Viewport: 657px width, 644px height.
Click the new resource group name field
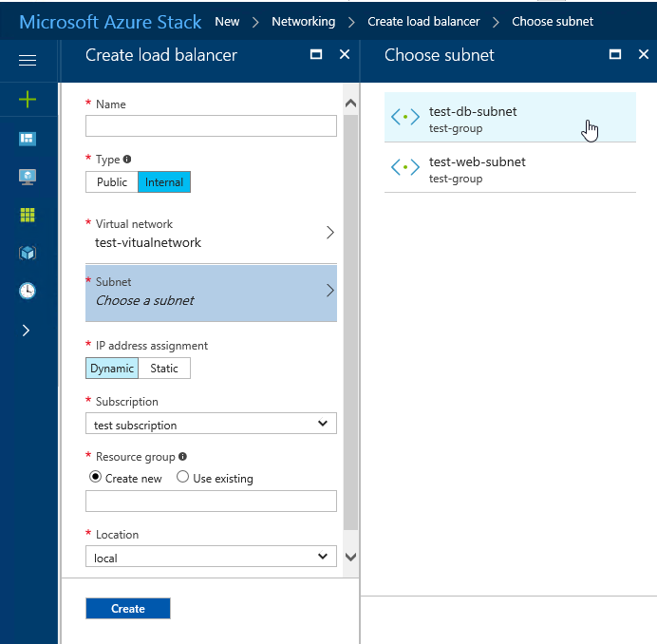(x=211, y=501)
